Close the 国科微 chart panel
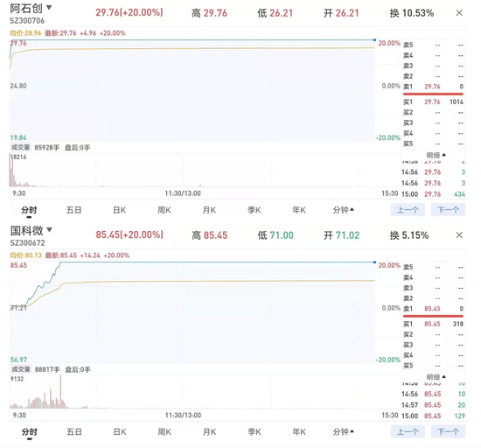 pyautogui.click(x=459, y=235)
